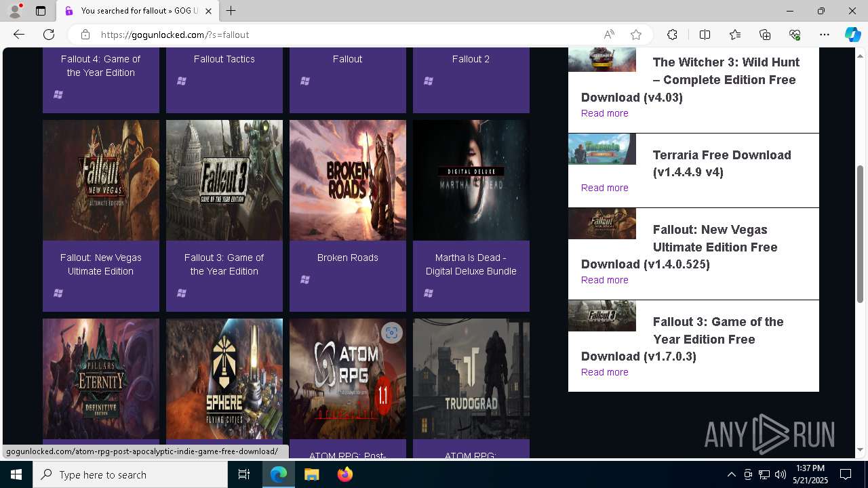Open 'Martha Is Dead - Digital Deluxe Bundle' title
This screenshot has width=868, height=488.
pyautogui.click(x=471, y=264)
